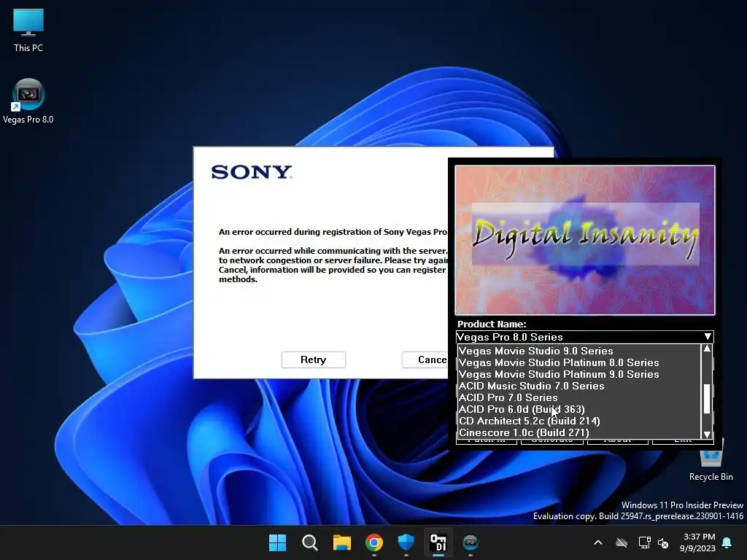Click the OneDrive cloud tray icon
The image size is (747, 560).
point(622,542)
